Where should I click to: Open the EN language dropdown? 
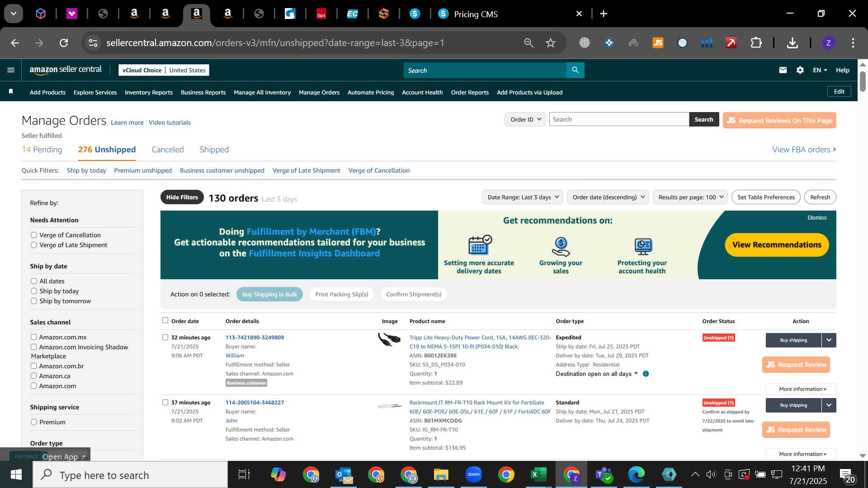click(820, 70)
